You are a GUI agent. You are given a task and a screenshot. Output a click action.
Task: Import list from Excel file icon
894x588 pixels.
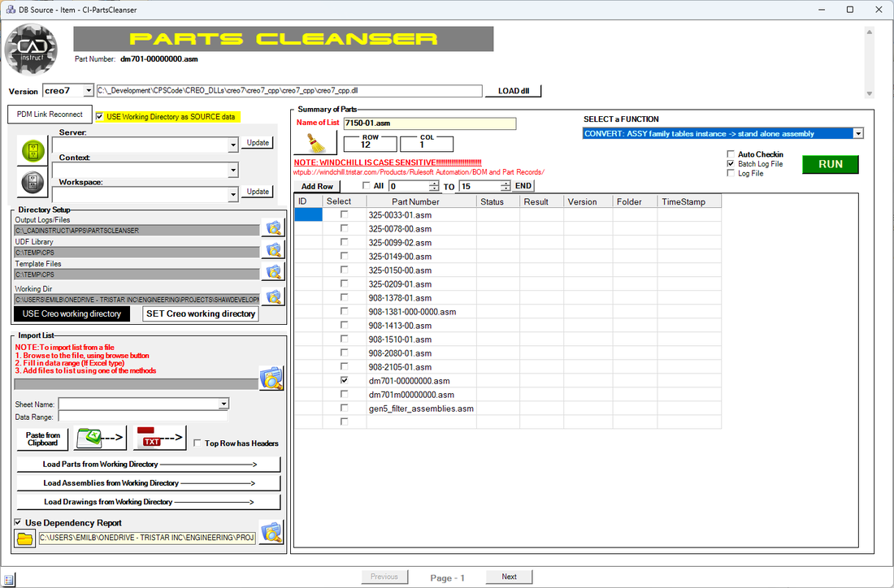(98, 438)
